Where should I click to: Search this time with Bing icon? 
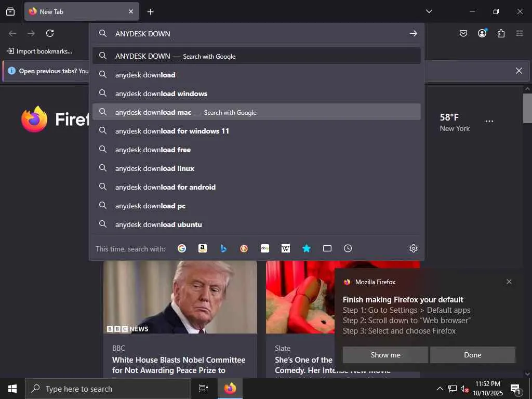tap(223, 248)
